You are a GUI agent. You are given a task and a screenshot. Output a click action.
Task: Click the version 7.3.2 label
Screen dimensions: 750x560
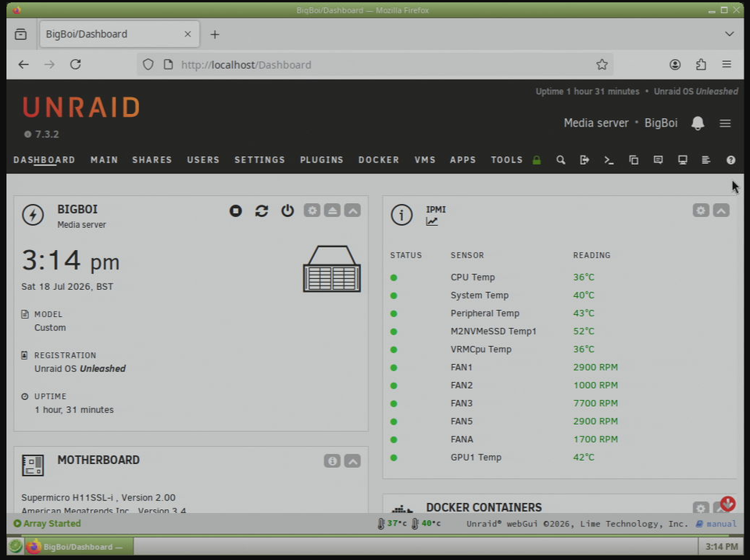pyautogui.click(x=42, y=134)
